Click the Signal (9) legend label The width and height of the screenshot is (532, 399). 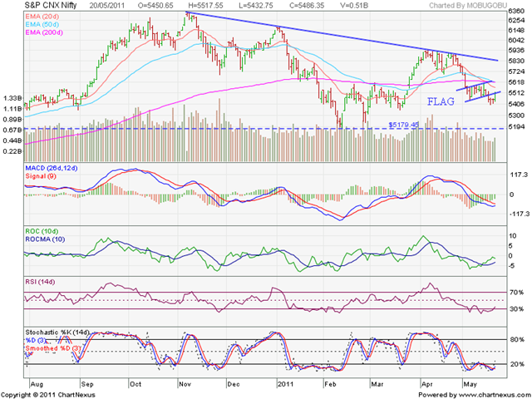[41, 176]
